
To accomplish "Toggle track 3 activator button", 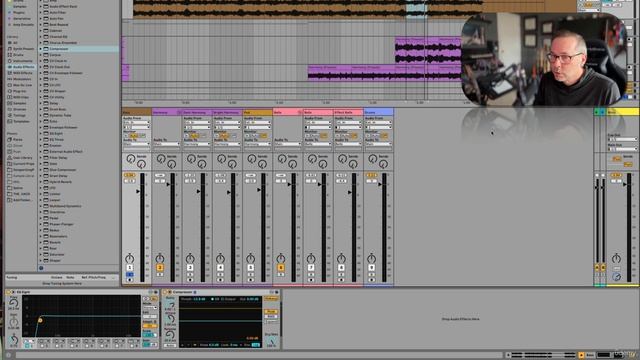I will tap(190, 268).
